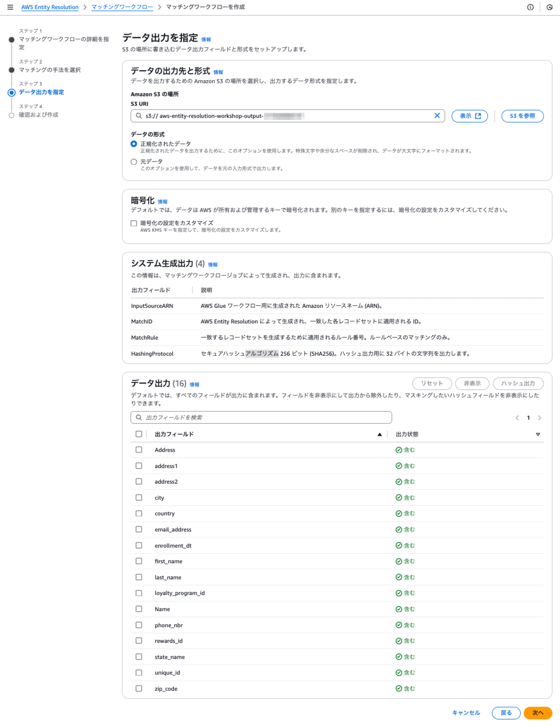Check the first_name field checkbox
This screenshot has height=728, width=560.
139,561
